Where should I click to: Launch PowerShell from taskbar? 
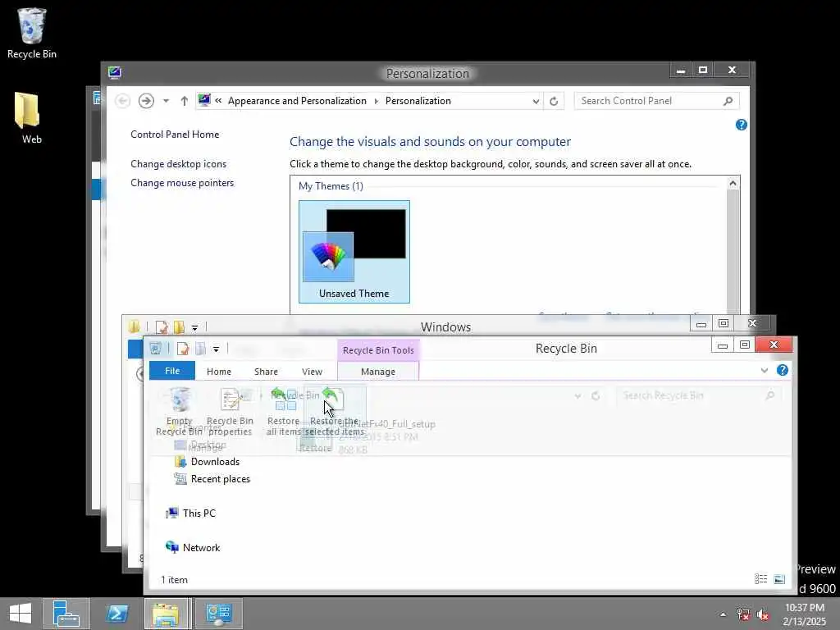(x=116, y=614)
